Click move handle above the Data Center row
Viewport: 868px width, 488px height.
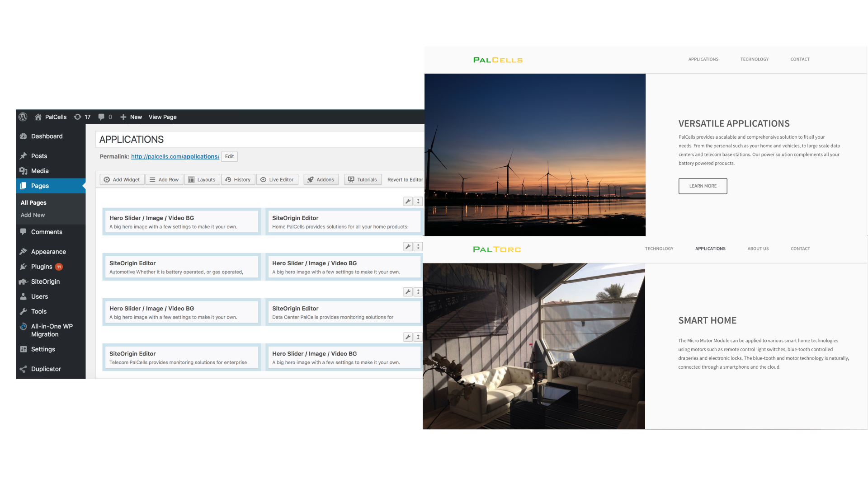418,292
